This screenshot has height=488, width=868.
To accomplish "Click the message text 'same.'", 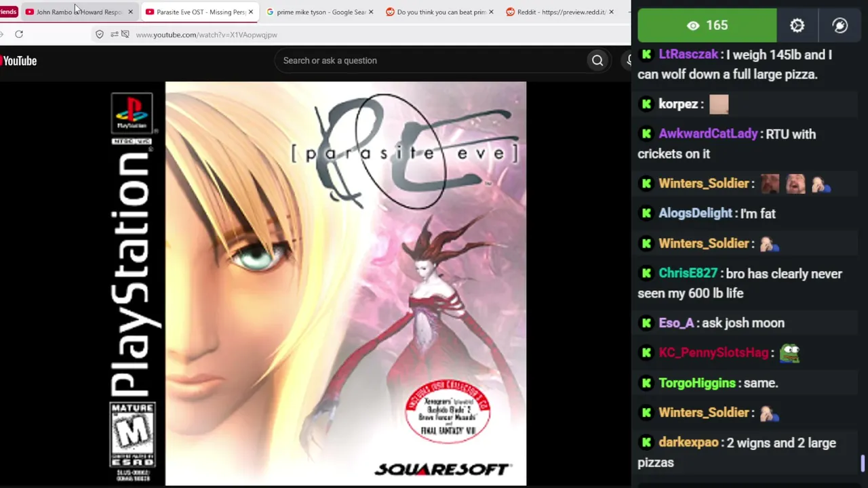I will pos(761,384).
